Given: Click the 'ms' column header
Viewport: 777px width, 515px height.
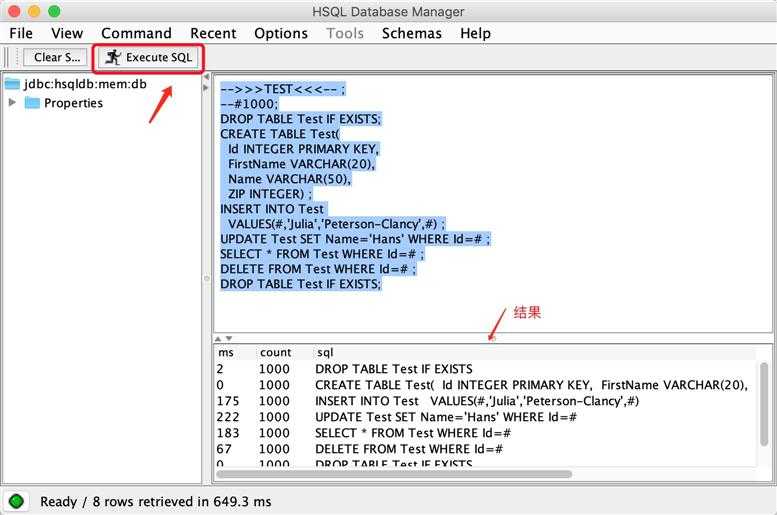Looking at the screenshot, I should [x=226, y=353].
